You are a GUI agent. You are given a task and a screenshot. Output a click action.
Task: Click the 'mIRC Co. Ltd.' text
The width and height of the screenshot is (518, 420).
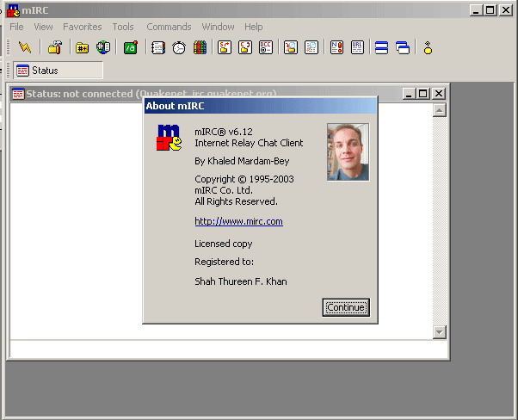pos(224,190)
